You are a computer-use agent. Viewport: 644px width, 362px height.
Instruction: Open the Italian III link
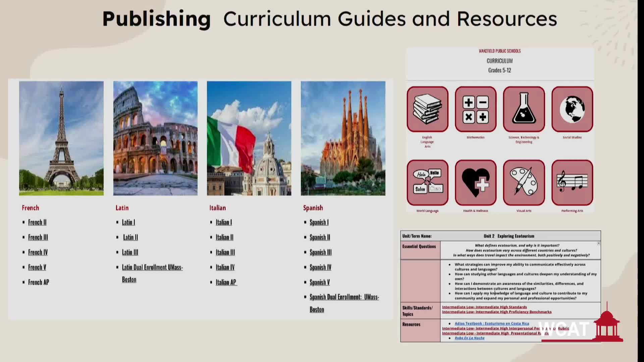225,252
